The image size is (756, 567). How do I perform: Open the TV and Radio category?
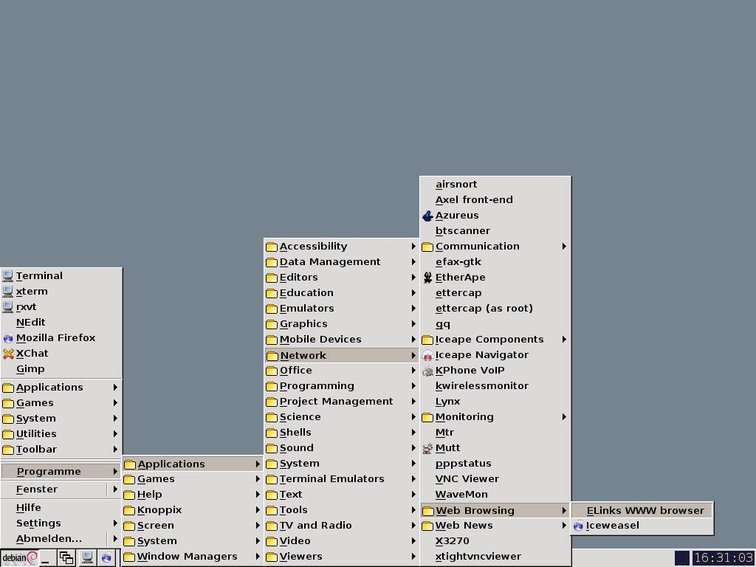click(341, 526)
